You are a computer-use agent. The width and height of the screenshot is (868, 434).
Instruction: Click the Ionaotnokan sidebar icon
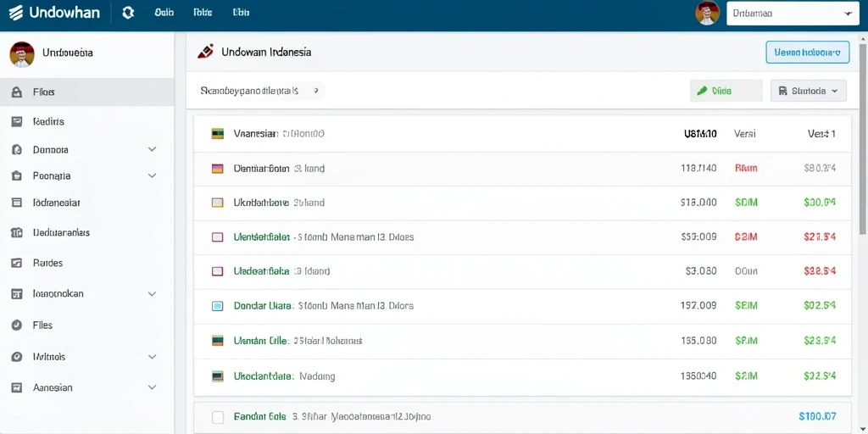(x=17, y=294)
